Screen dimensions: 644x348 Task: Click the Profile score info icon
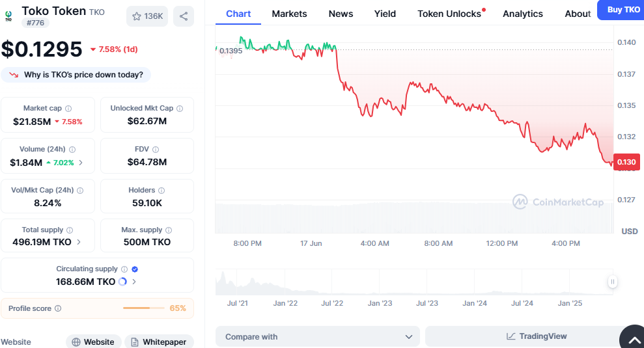point(58,308)
